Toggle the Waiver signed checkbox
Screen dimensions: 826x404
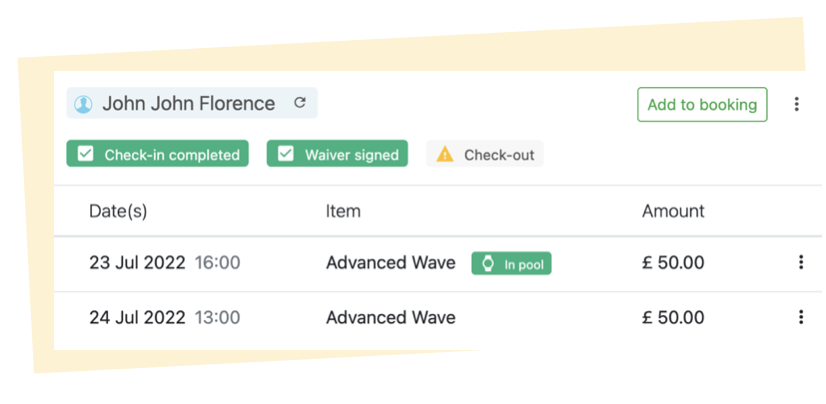pyautogui.click(x=286, y=154)
